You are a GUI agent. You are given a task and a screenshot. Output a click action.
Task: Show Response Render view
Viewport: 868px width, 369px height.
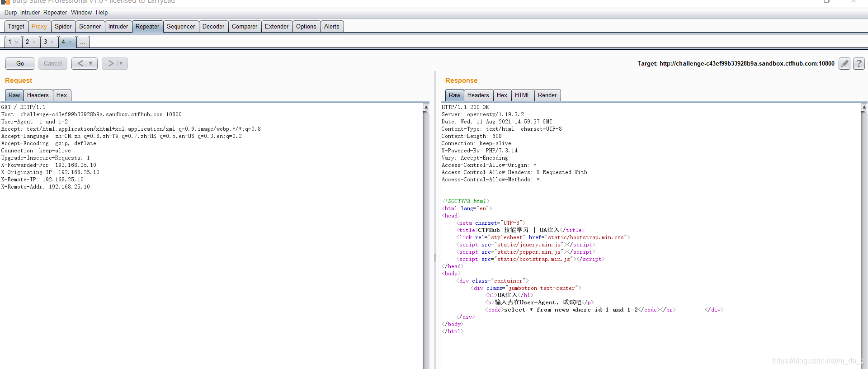click(547, 95)
